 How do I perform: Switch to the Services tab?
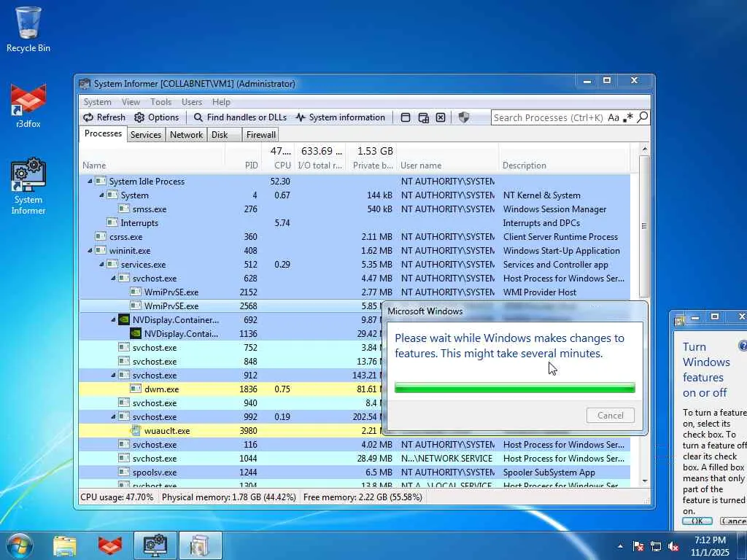(x=146, y=135)
